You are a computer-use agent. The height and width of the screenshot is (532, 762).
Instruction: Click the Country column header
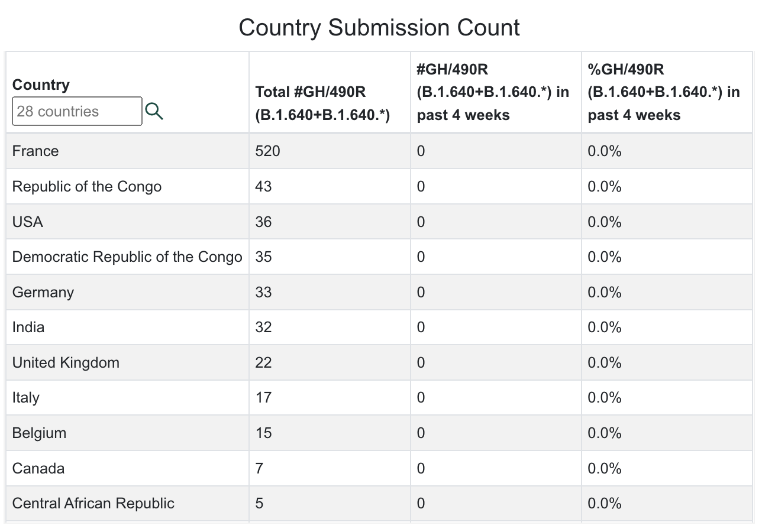(41, 85)
